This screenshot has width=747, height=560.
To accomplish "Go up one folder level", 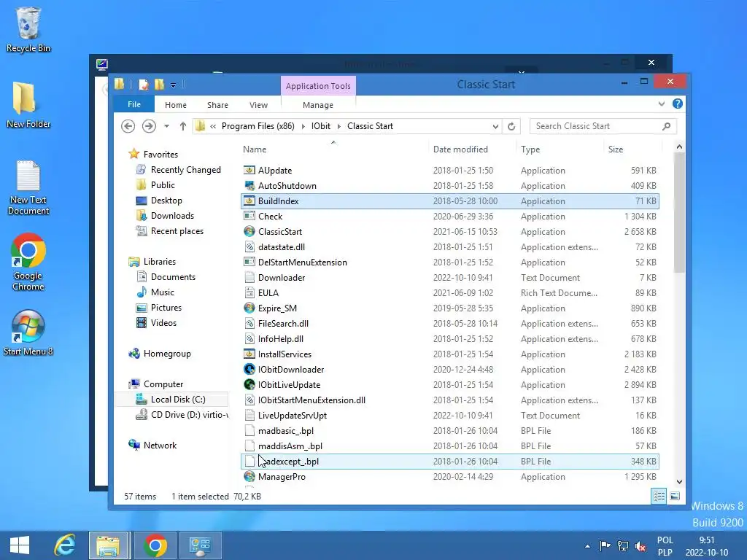I will (183, 126).
